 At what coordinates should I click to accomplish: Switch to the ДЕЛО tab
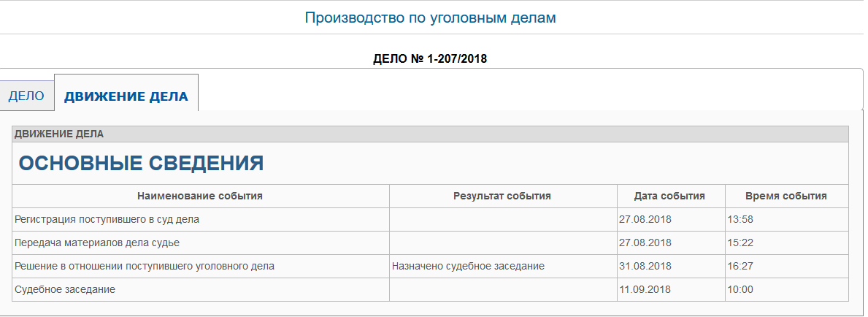tap(26, 96)
